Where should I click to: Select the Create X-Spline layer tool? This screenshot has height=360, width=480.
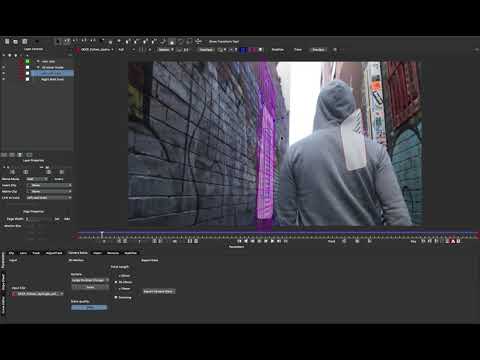click(x=127, y=41)
